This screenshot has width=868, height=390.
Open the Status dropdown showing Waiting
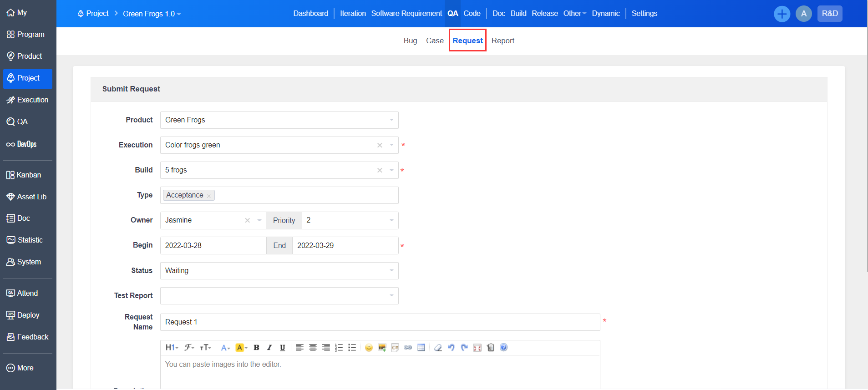click(x=279, y=271)
